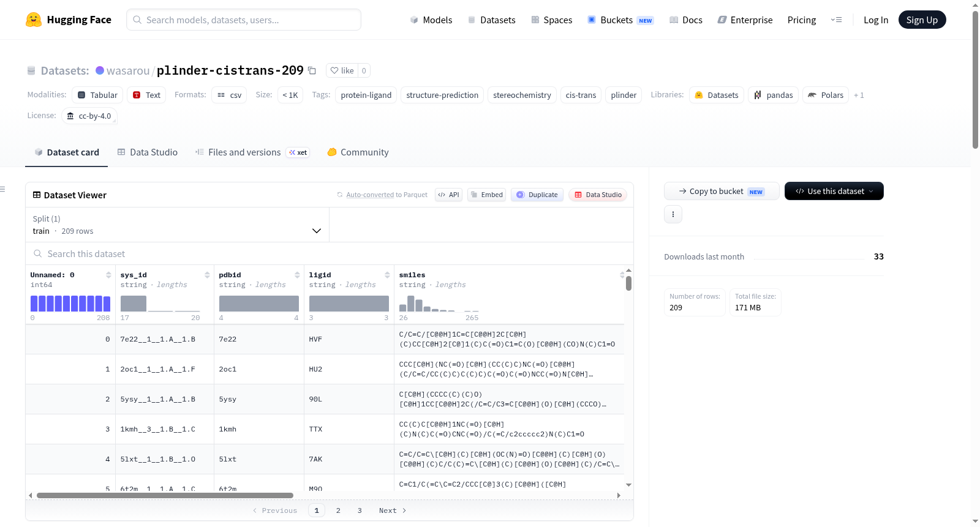Click the API button
The height and width of the screenshot is (527, 980).
(448, 195)
